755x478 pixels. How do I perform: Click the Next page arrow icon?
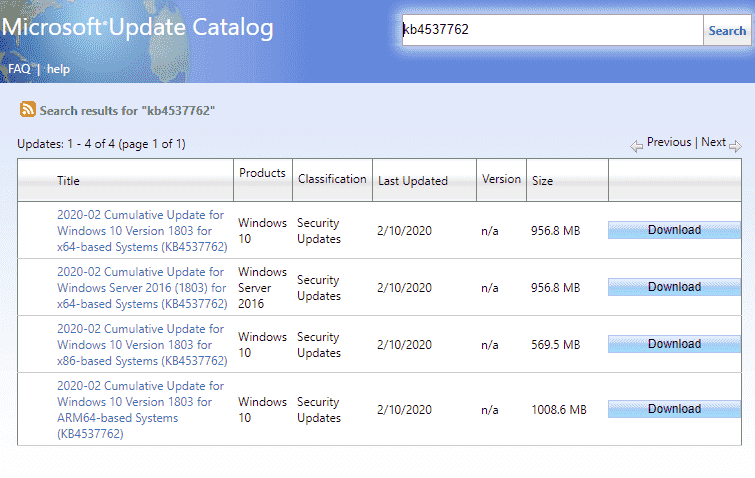point(735,146)
